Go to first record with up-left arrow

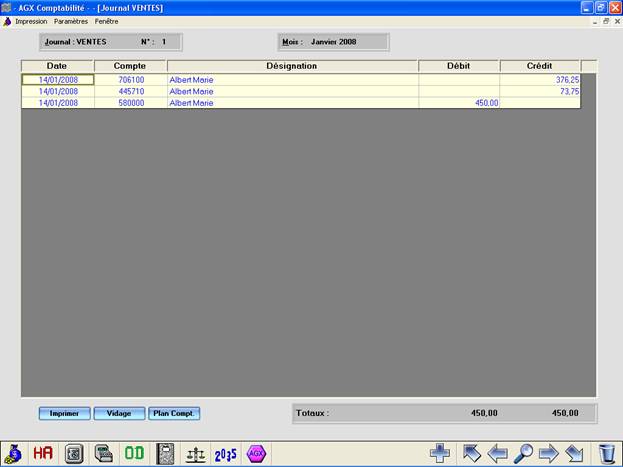tap(472, 453)
